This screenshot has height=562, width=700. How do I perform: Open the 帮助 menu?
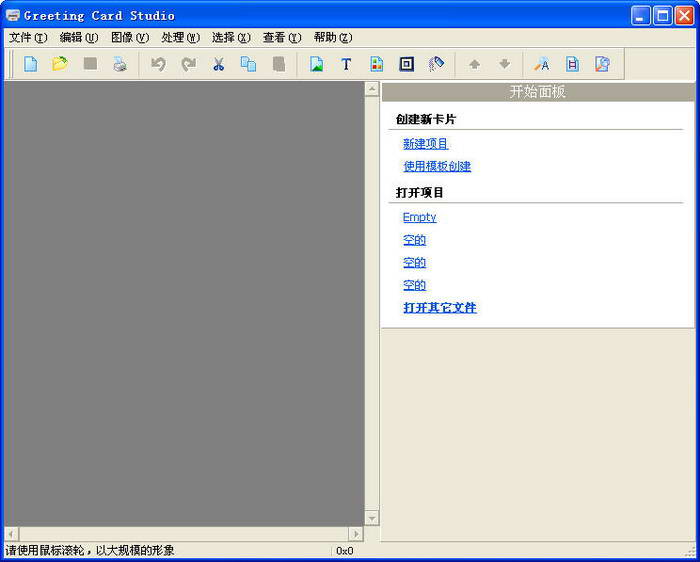tap(333, 38)
